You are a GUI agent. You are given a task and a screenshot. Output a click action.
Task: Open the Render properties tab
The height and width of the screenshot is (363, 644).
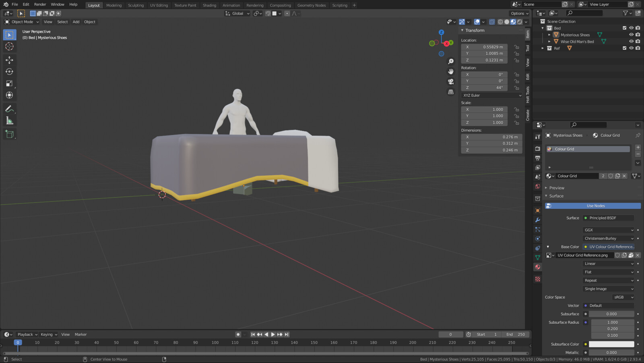pyautogui.click(x=538, y=149)
